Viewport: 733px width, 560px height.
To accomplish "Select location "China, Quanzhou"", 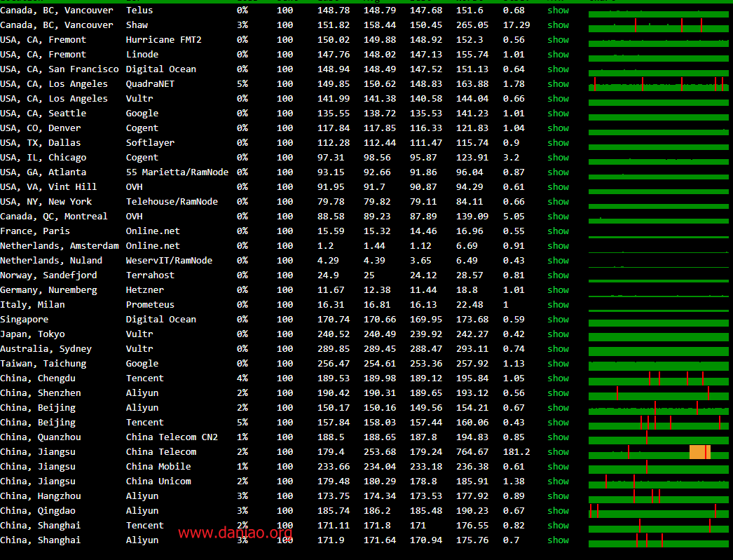I will tap(41, 437).
